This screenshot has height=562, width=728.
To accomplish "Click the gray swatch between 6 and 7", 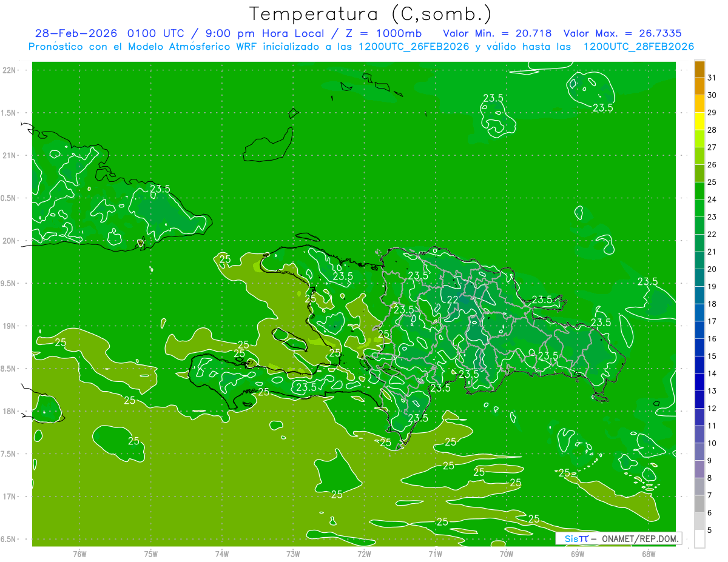I will tap(699, 504).
